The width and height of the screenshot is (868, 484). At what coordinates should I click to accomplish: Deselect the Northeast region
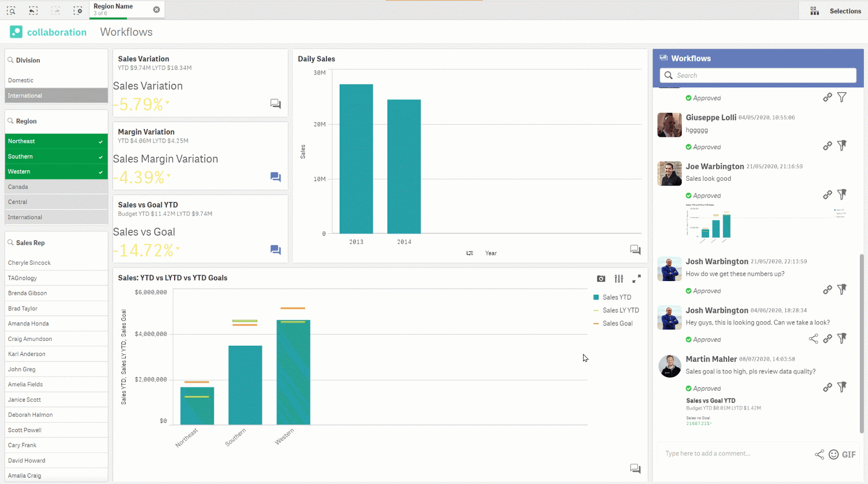coord(56,141)
